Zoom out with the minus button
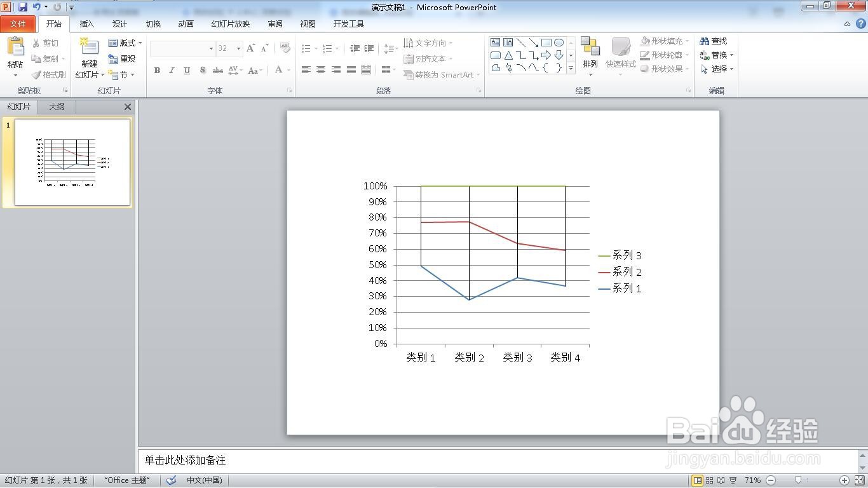 (771, 480)
